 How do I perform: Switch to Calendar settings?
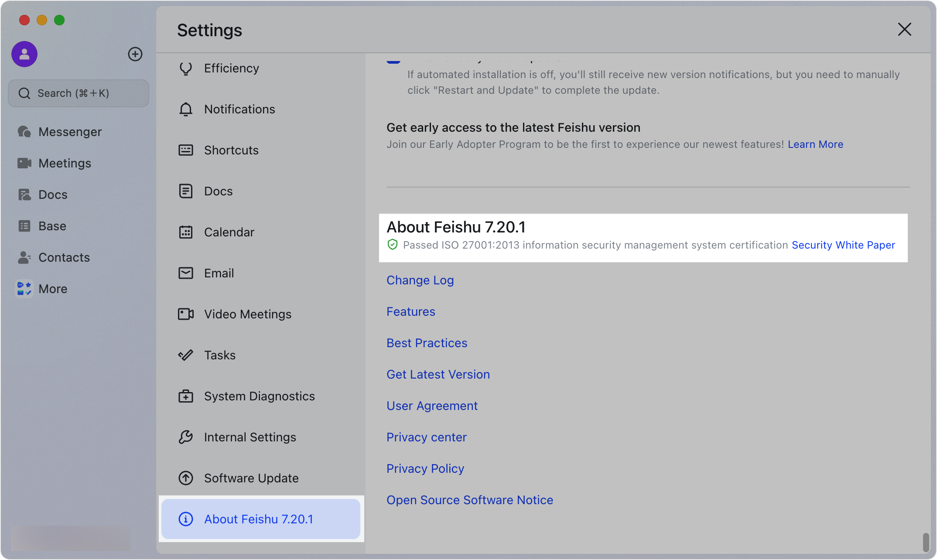pos(261,232)
